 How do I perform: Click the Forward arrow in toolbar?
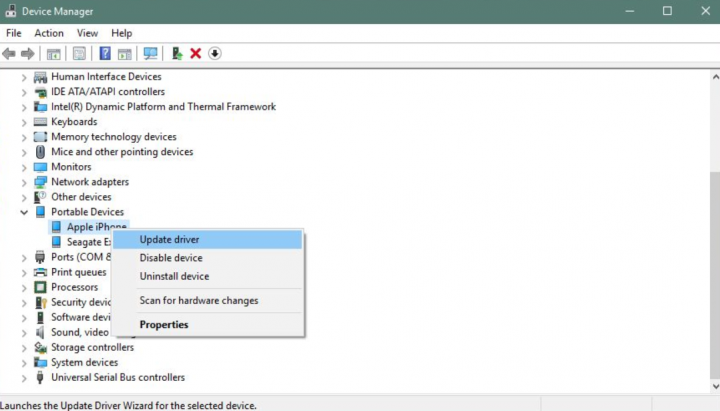28,53
